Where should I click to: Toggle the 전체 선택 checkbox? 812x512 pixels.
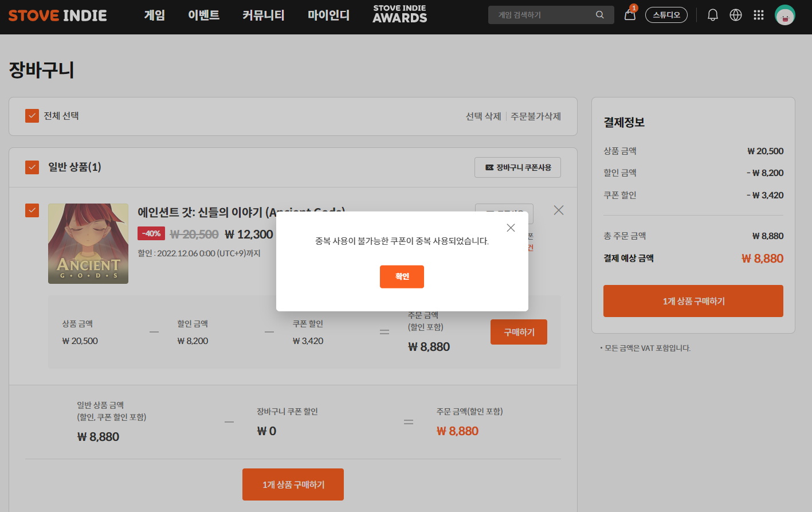tap(32, 116)
